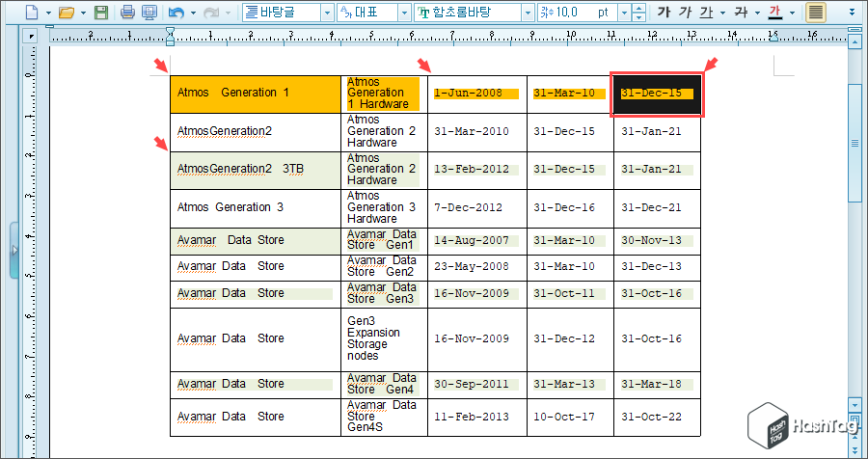Viewport: 868px width, 459px height.
Task: Click the 31-Mar-2010 date cell
Action: [477, 132]
